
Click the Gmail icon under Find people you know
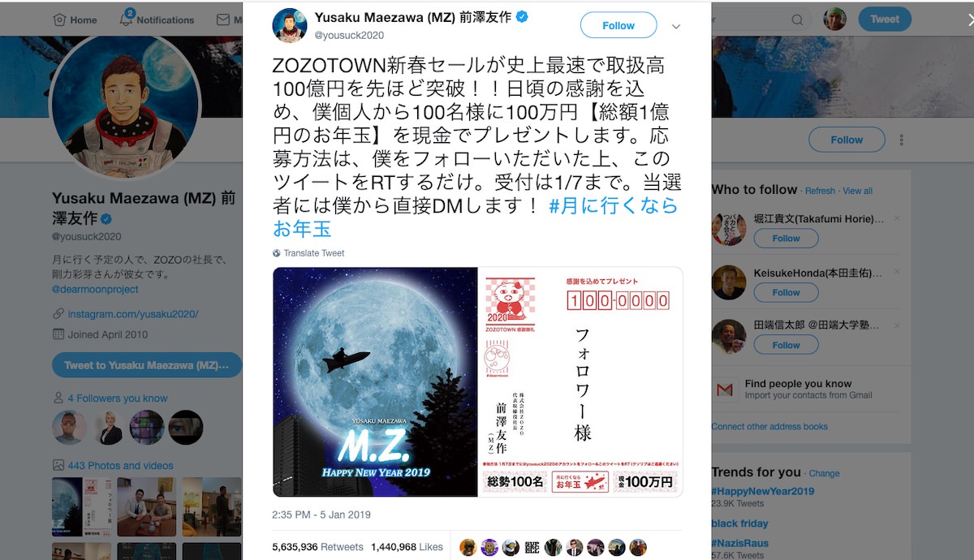click(725, 390)
